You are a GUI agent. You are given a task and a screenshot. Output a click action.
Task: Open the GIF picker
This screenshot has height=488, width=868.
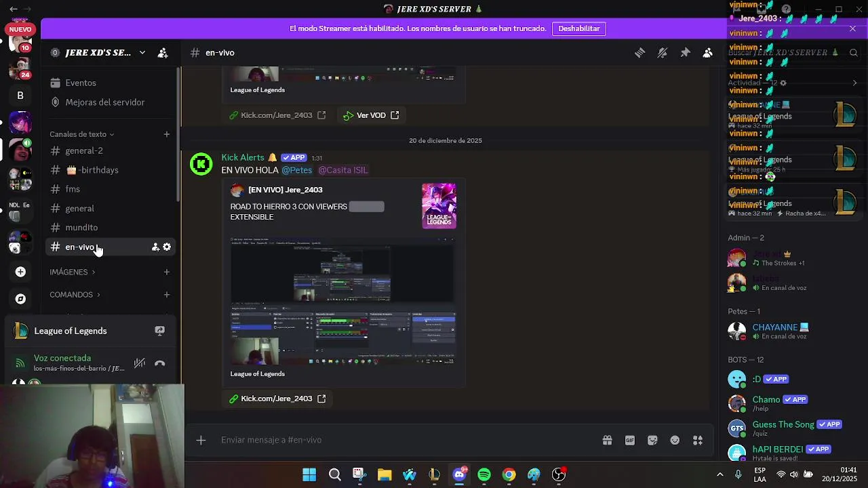point(630,441)
